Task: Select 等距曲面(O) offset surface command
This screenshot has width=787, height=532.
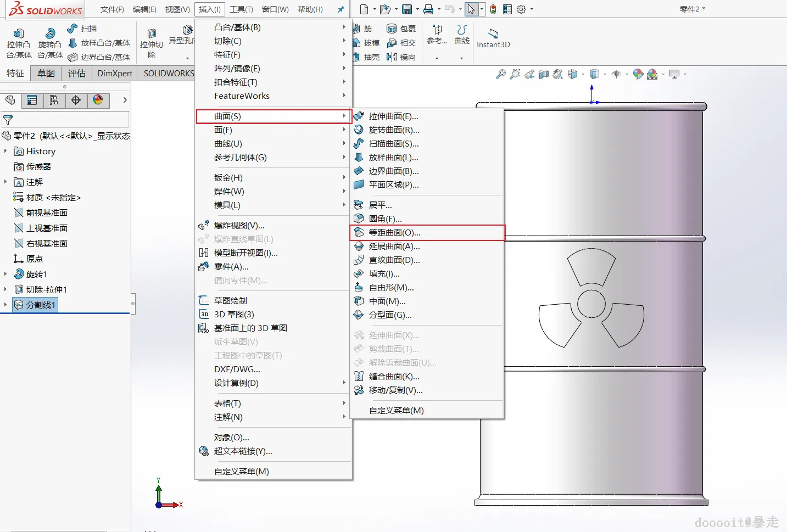Action: tap(427, 233)
